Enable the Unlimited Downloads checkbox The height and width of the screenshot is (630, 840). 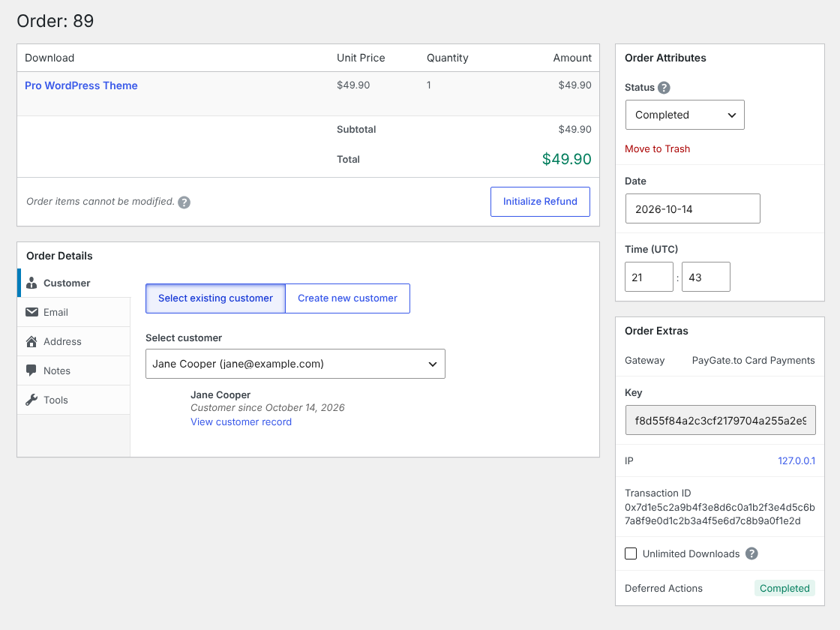[631, 554]
